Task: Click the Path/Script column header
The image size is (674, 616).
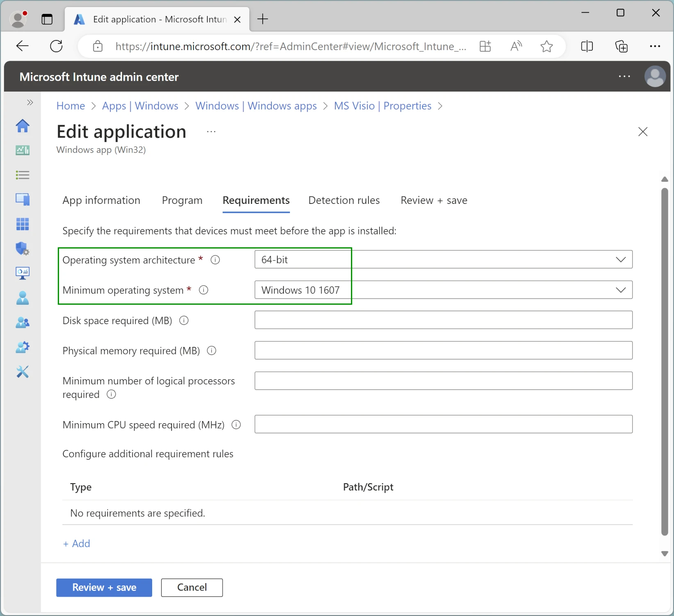Action: [368, 487]
